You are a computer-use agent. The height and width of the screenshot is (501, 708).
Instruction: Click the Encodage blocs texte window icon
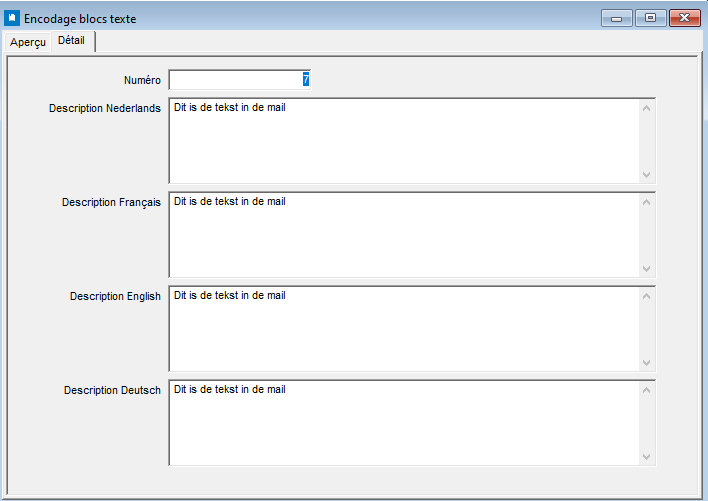point(12,19)
